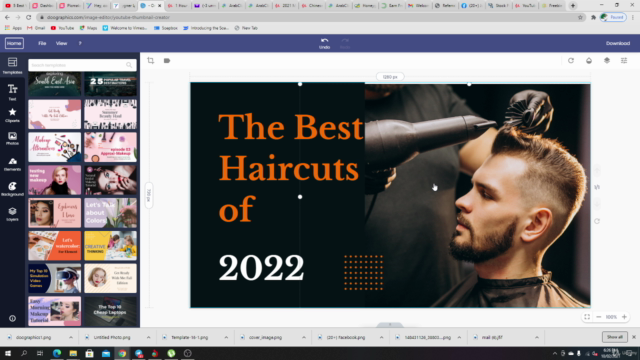Viewport: 640px width, 360px height.
Task: Click the stacked layers icon in toolbar
Action: [607, 60]
